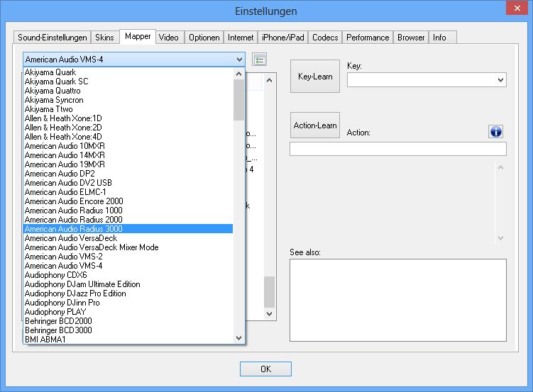Select American Audio VMS-4 in the list
Screen dimensions: 533x392
128,266
